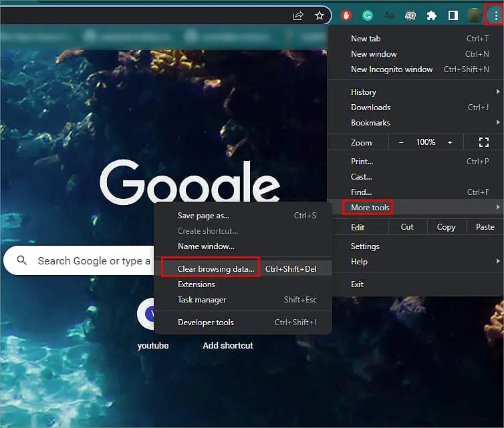Click the bookmark star icon
Image resolution: width=504 pixels, height=428 pixels.
pyautogui.click(x=320, y=15)
